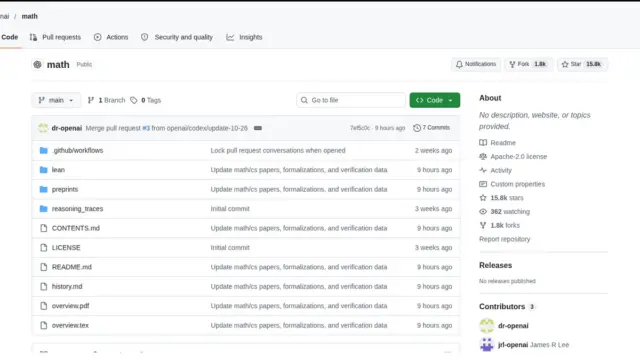Image resolution: width=640 pixels, height=360 pixels.
Task: Click the LICENSE file icon
Action: pyautogui.click(x=44, y=248)
